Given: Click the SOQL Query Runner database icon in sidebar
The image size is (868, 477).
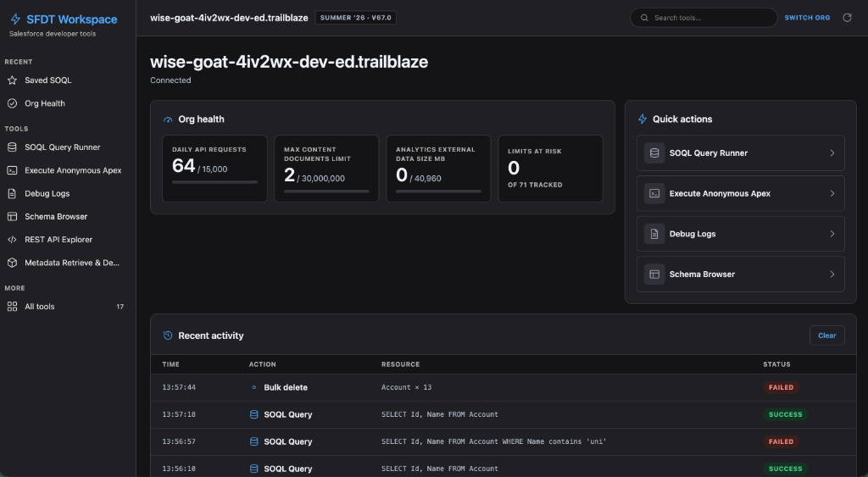Looking at the screenshot, I should tap(12, 147).
